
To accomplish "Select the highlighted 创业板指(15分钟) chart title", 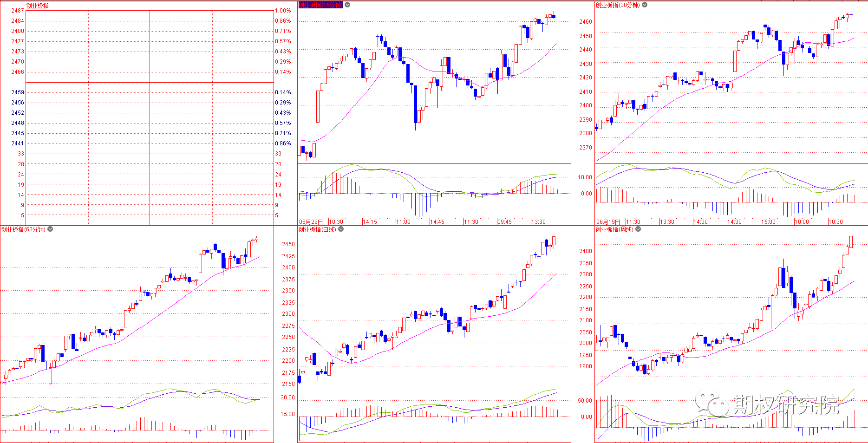I will [320, 5].
